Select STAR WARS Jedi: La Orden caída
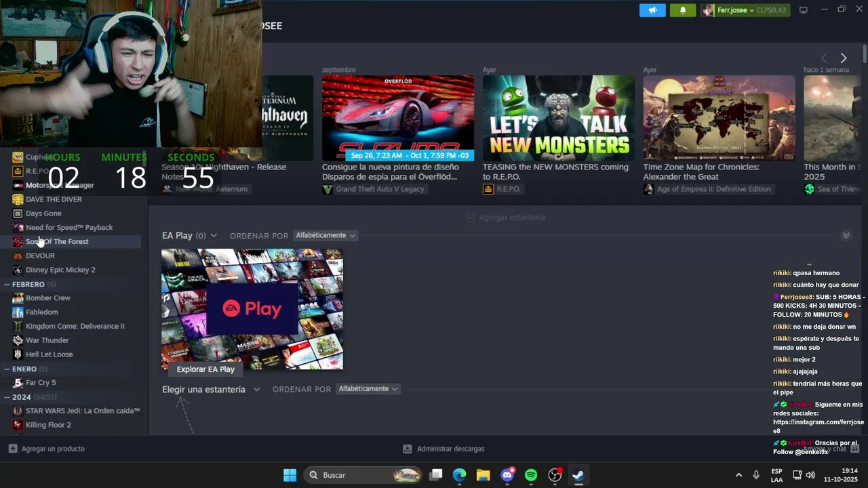The height and width of the screenshot is (488, 868). (x=83, y=411)
